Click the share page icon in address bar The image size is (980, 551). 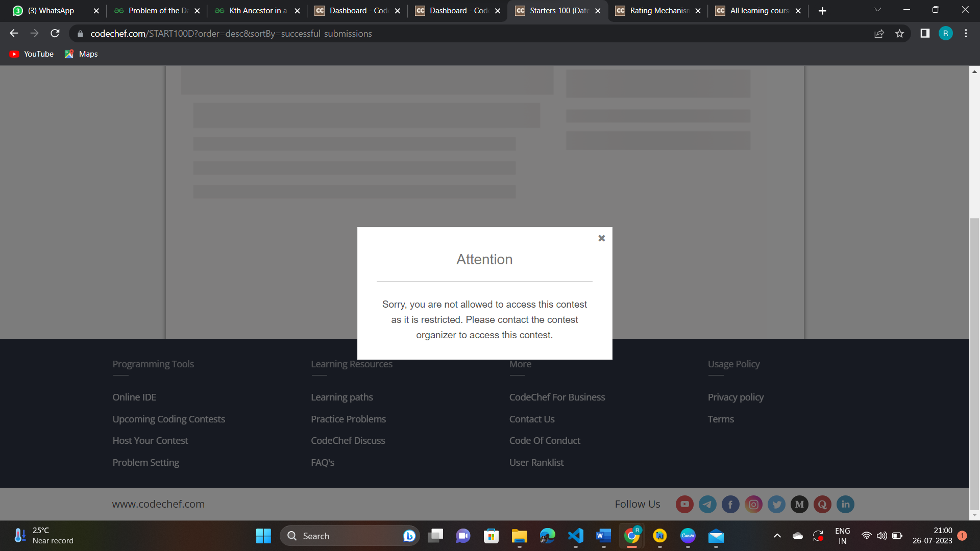tap(879, 34)
